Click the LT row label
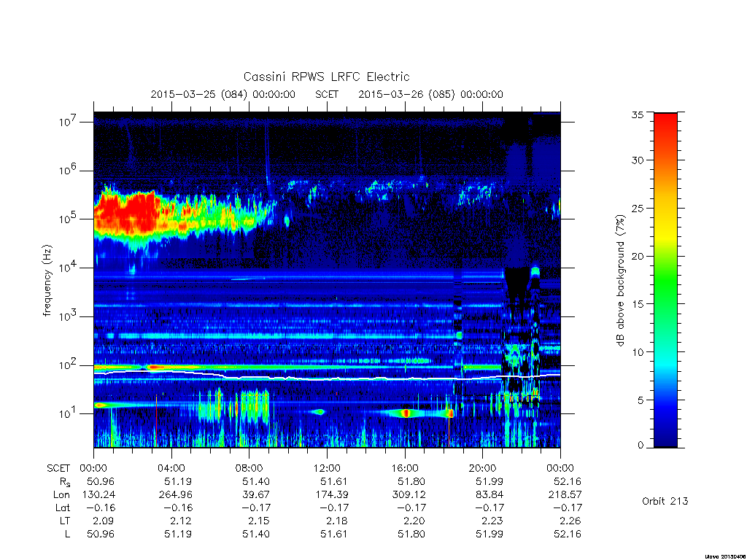Image resolution: width=747 pixels, height=560 pixels. click(65, 521)
